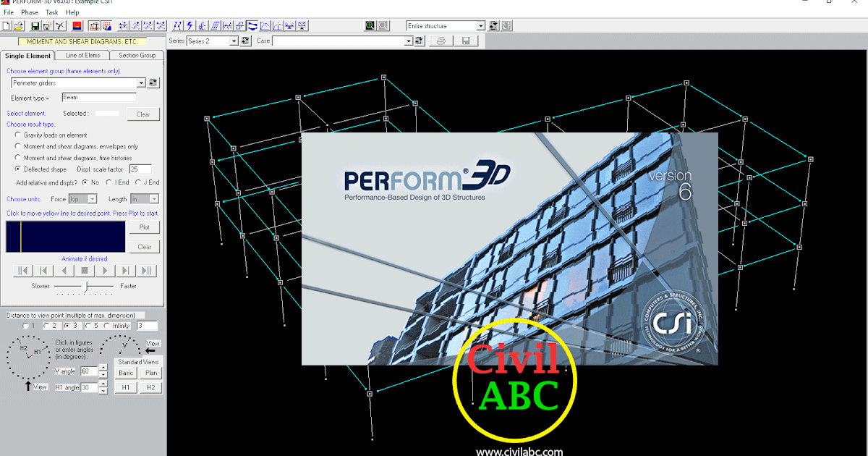Image resolution: width=868 pixels, height=456 pixels.
Task: Increase the H1 angle with the up arrow
Action: click(103, 384)
